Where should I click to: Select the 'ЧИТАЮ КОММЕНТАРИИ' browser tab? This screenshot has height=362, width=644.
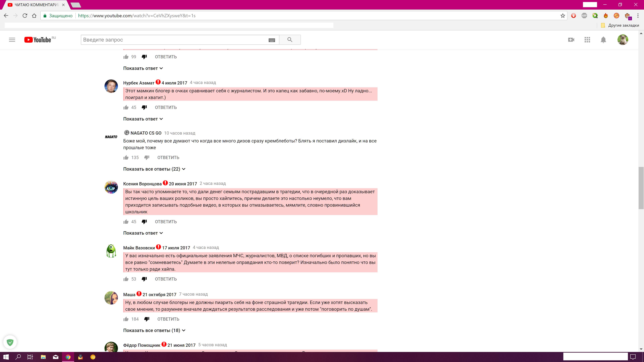coord(36,5)
